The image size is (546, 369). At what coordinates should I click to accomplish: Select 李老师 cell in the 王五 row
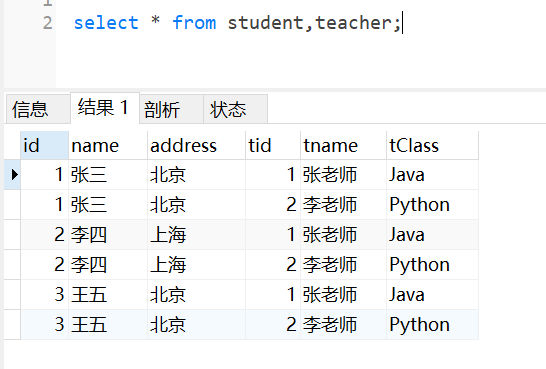(343, 324)
